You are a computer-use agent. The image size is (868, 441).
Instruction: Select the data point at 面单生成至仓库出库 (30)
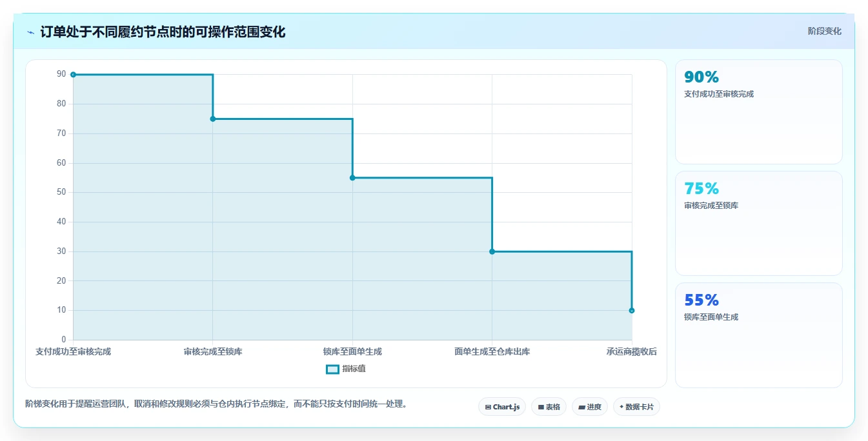[492, 251]
